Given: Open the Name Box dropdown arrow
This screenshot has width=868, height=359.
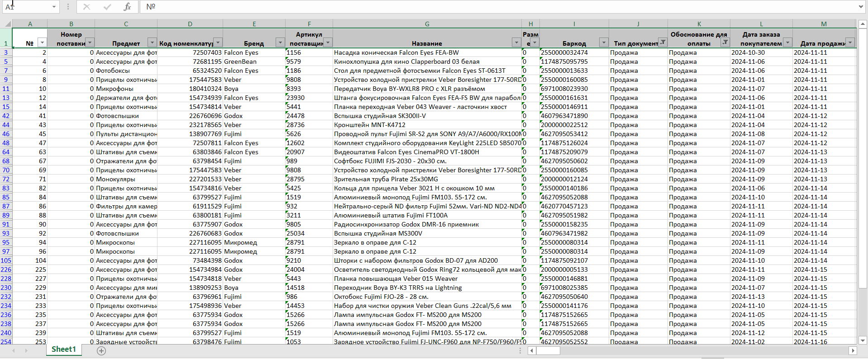Looking at the screenshot, I should pos(54,7).
